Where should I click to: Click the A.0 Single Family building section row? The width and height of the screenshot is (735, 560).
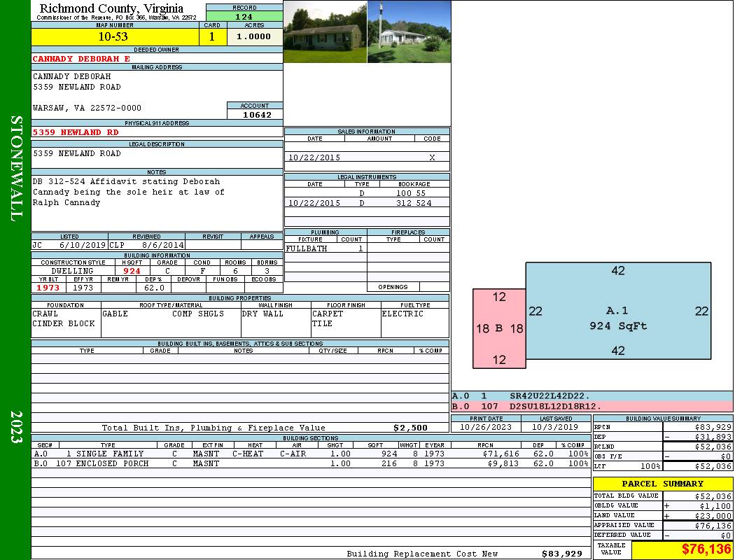point(310,454)
